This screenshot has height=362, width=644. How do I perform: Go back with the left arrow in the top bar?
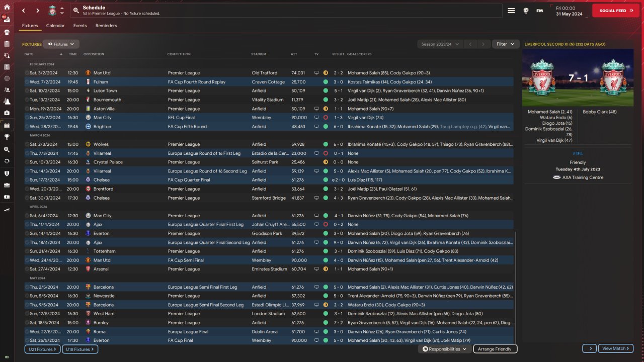[x=23, y=11]
